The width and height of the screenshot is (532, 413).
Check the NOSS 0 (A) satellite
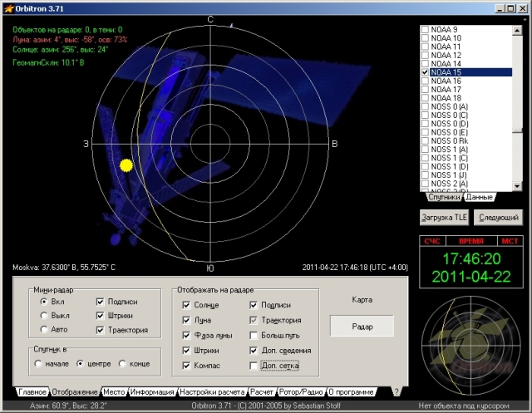click(x=425, y=106)
